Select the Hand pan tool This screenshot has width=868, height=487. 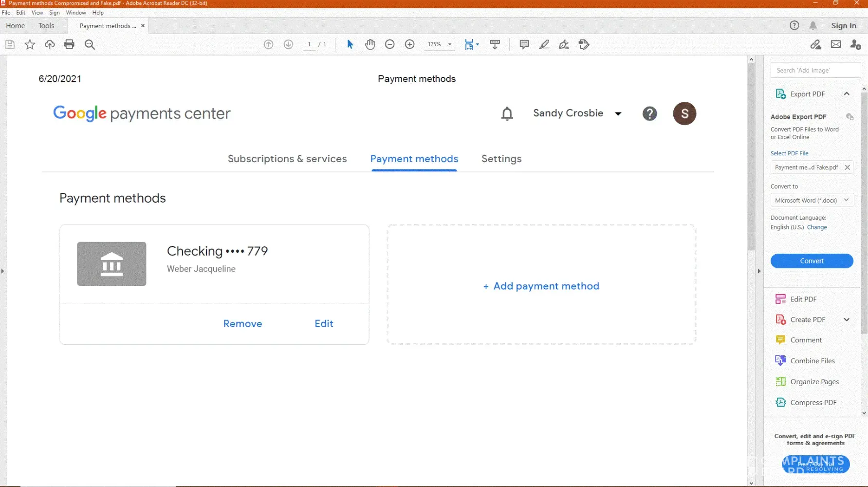click(370, 44)
